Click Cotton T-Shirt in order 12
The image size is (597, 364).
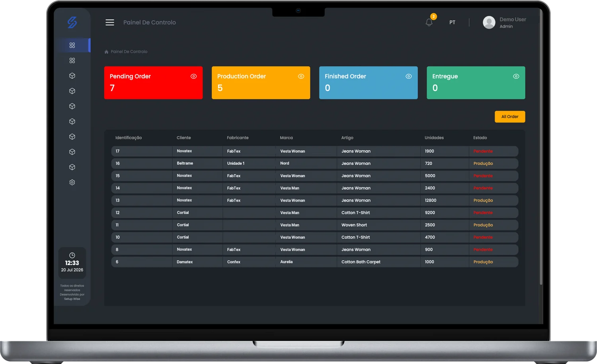click(x=355, y=213)
